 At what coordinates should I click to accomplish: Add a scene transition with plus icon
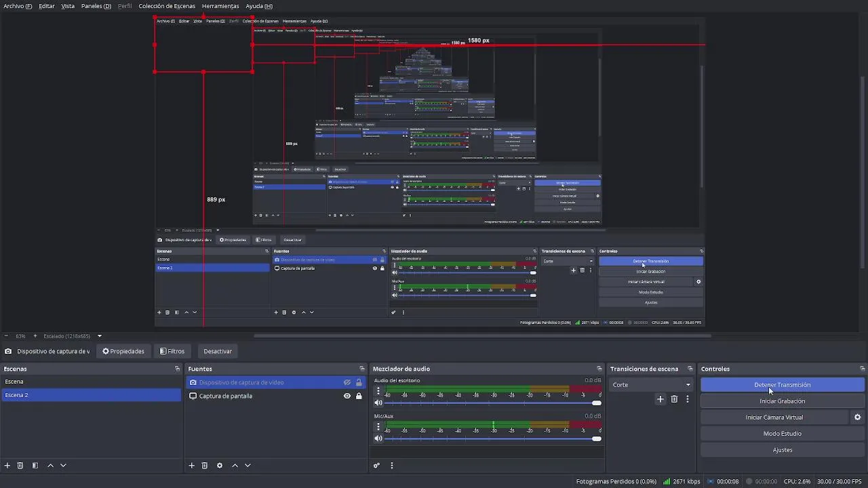tap(660, 399)
